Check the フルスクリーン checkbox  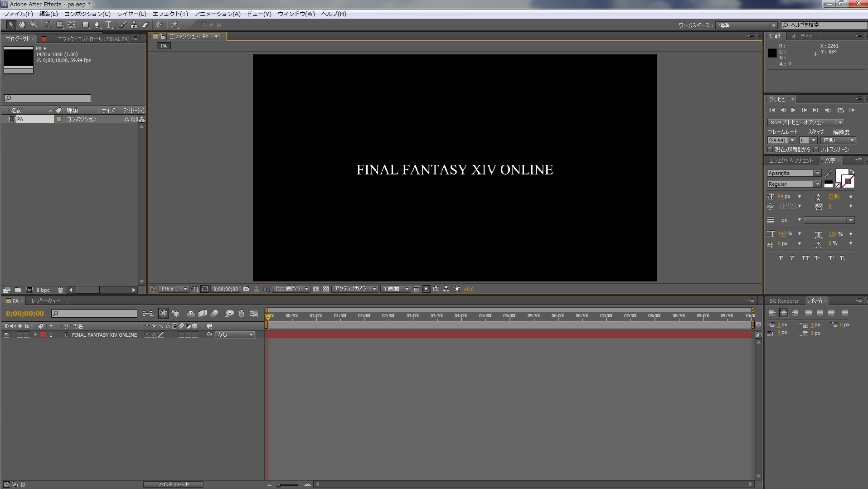tap(816, 150)
